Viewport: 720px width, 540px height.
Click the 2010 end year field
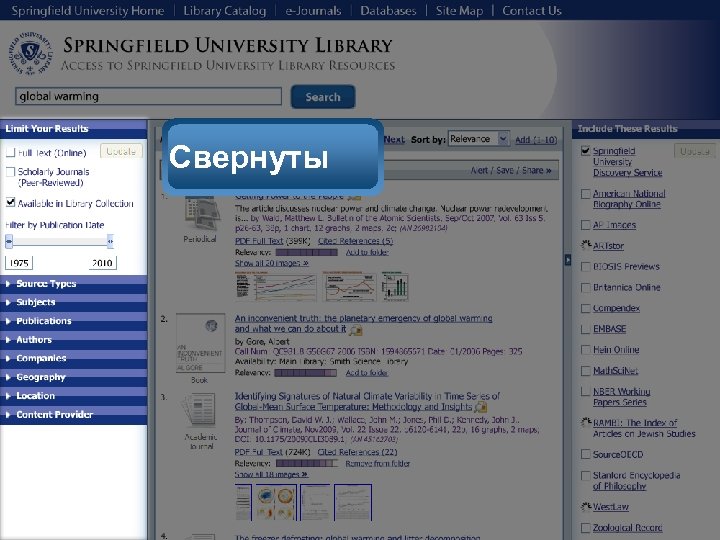point(102,263)
